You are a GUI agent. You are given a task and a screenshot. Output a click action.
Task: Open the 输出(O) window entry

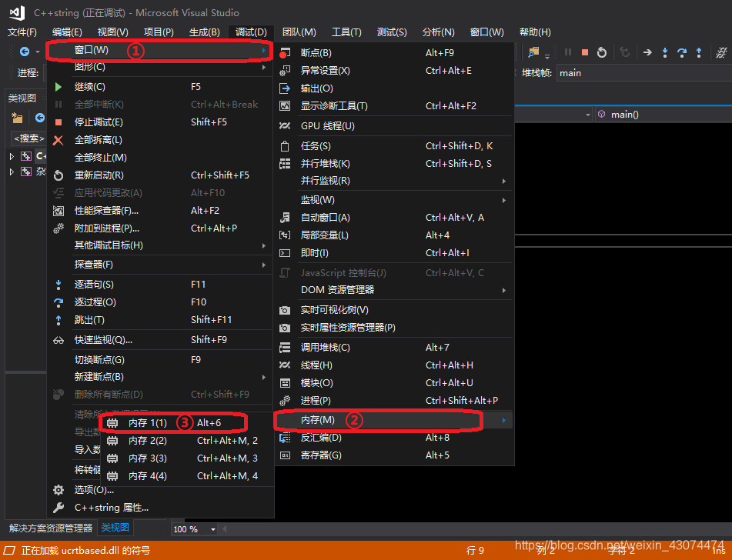(394, 88)
